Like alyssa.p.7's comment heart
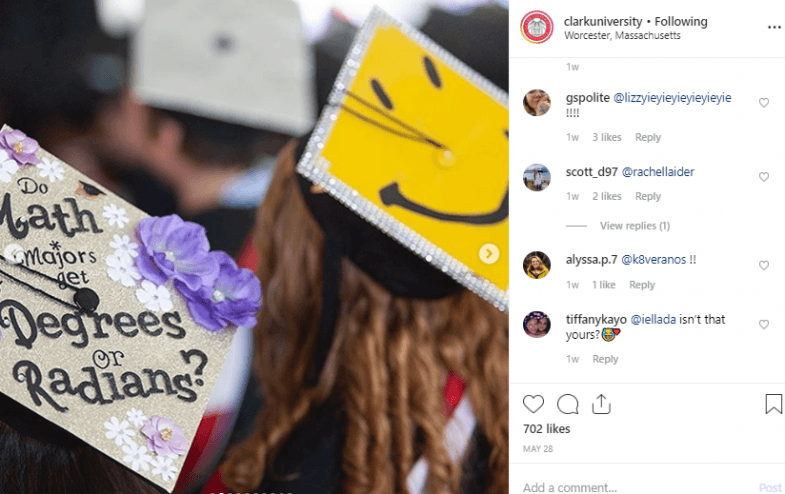Image resolution: width=785 pixels, height=494 pixels. click(763, 265)
